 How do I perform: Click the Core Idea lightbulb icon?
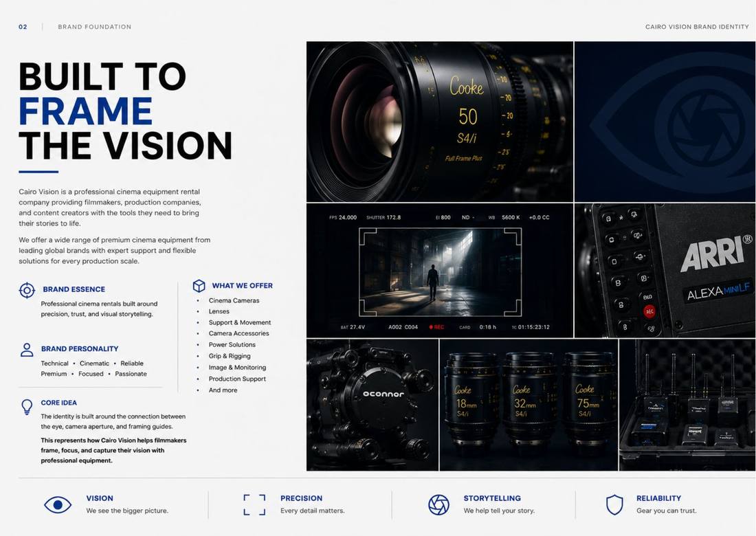[27, 407]
